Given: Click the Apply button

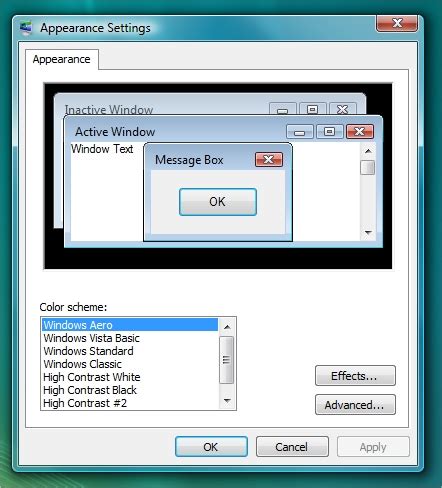Looking at the screenshot, I should coord(373,447).
